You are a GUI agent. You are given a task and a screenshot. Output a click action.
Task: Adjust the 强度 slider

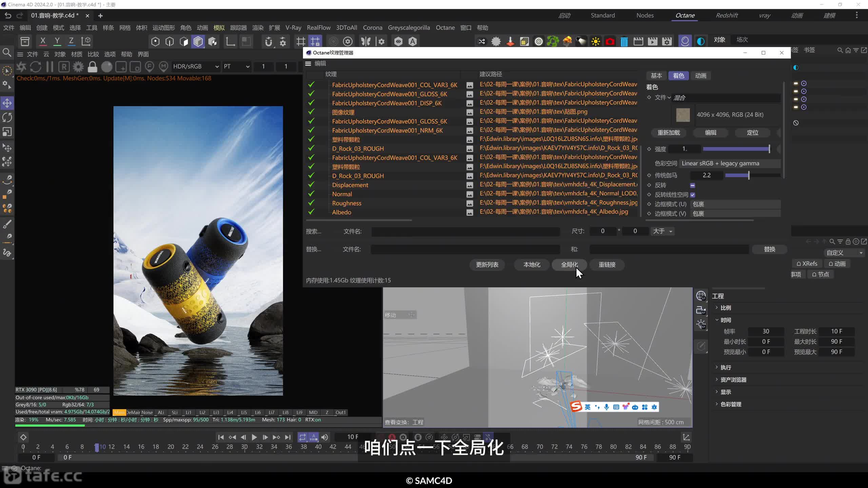pyautogui.click(x=736, y=149)
